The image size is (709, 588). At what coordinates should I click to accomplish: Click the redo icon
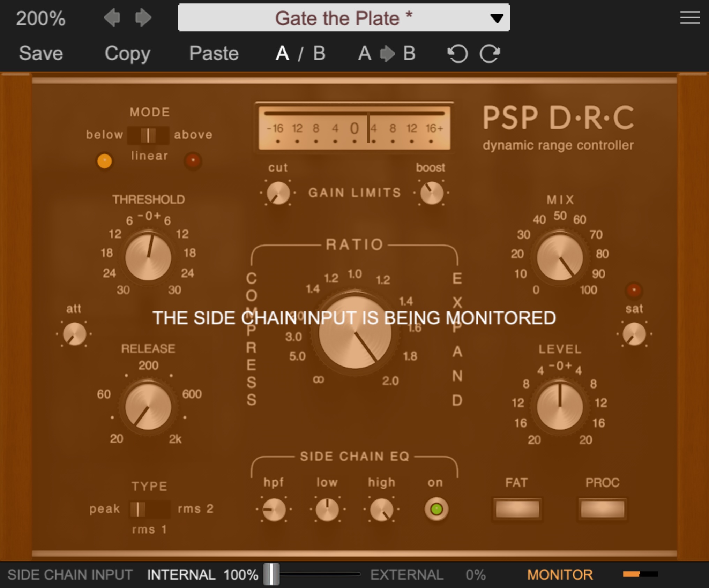[x=490, y=54]
